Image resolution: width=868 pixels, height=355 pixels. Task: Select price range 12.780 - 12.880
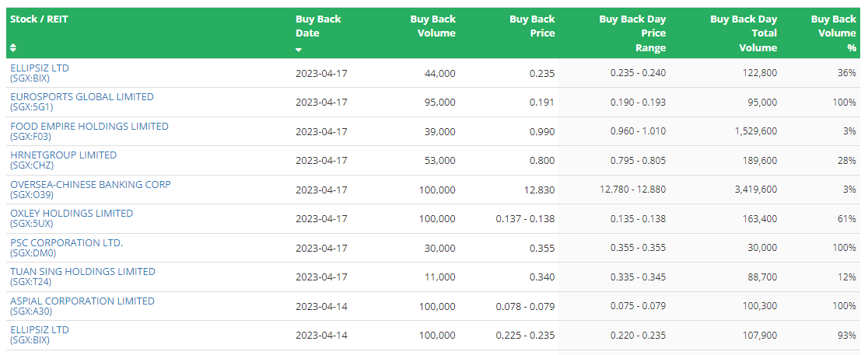coord(633,190)
